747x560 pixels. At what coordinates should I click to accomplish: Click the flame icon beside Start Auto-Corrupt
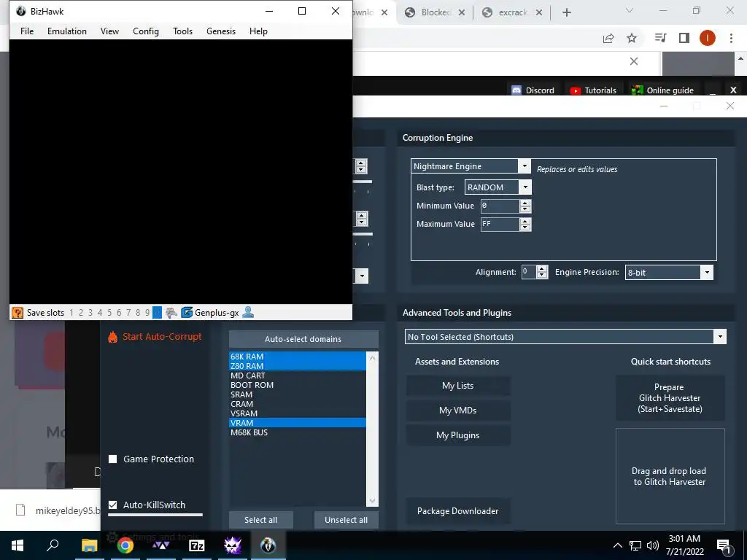[112, 337]
